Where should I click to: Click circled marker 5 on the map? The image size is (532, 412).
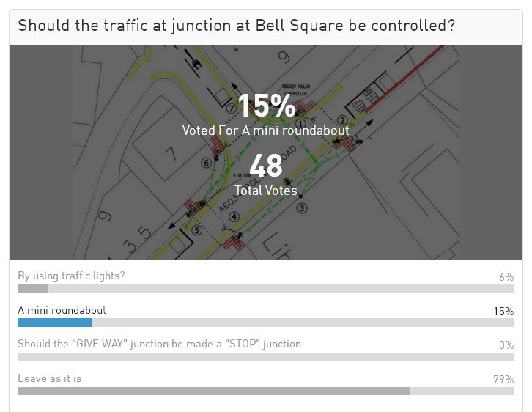[196, 229]
